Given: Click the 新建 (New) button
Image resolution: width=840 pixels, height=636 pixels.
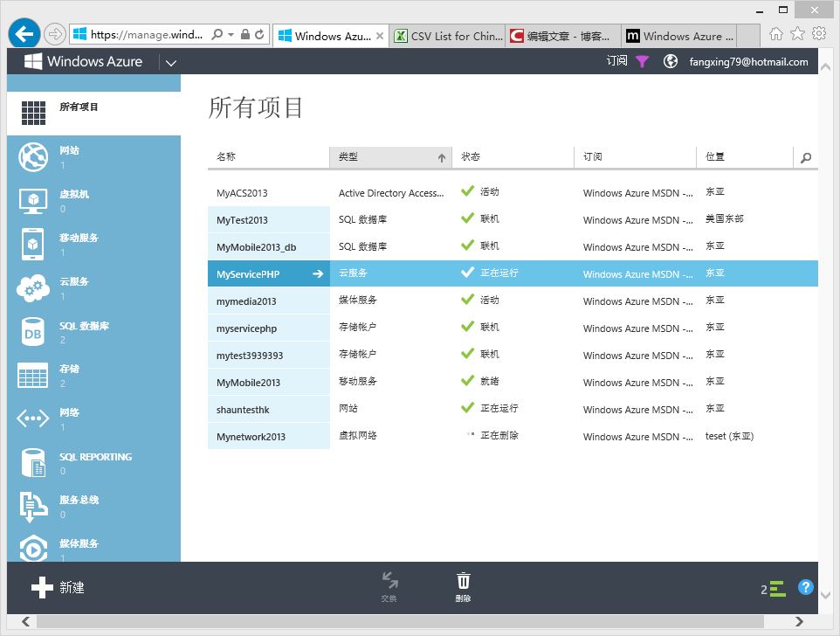Looking at the screenshot, I should point(58,587).
